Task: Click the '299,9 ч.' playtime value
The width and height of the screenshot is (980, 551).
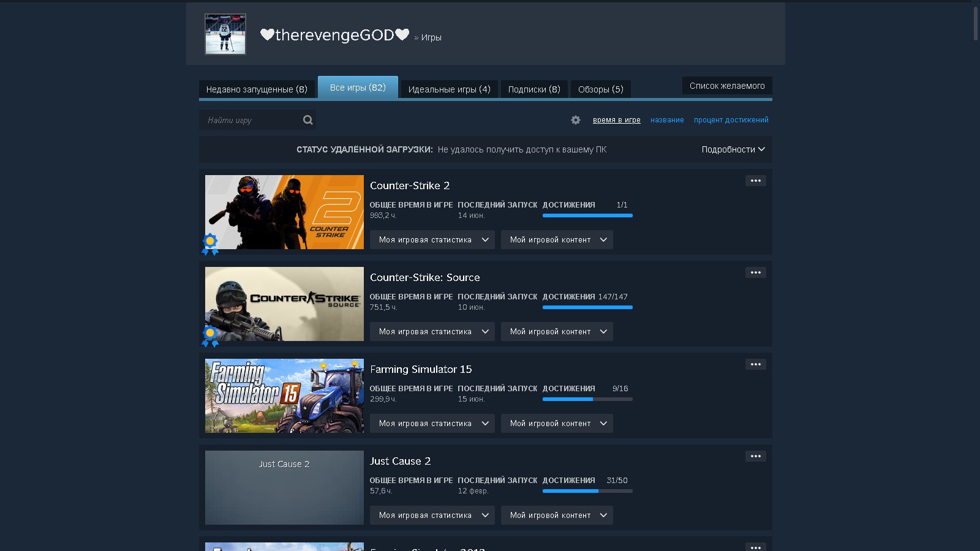Action: [383, 399]
